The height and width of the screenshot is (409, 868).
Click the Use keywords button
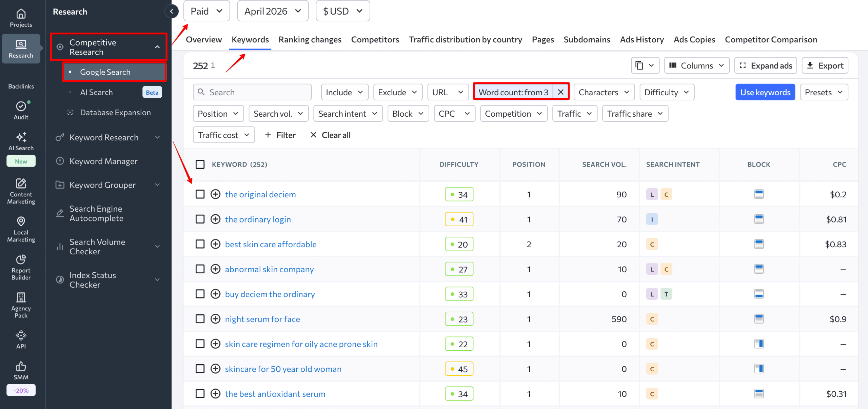click(x=765, y=92)
